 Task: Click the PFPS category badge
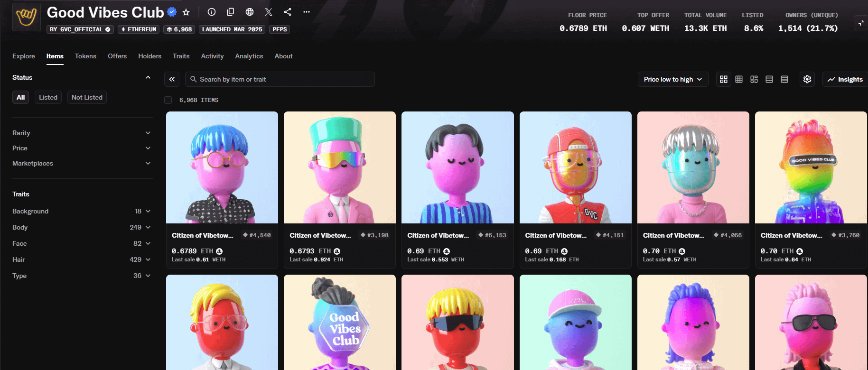click(280, 29)
